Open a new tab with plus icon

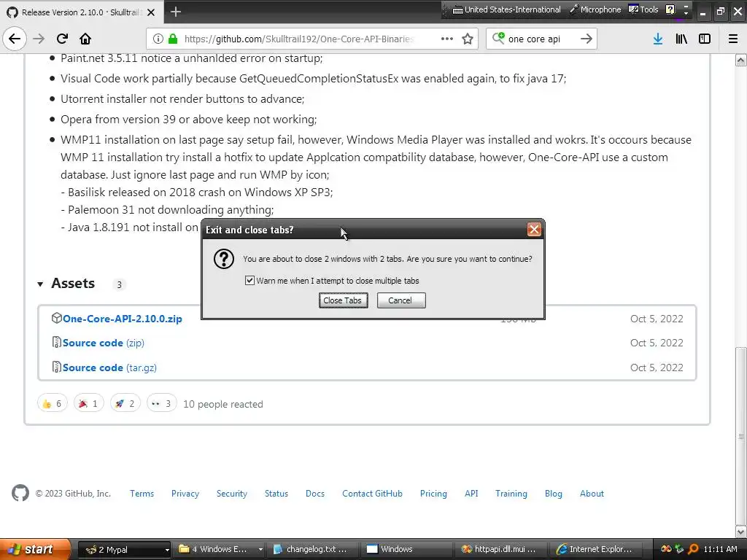(x=176, y=12)
